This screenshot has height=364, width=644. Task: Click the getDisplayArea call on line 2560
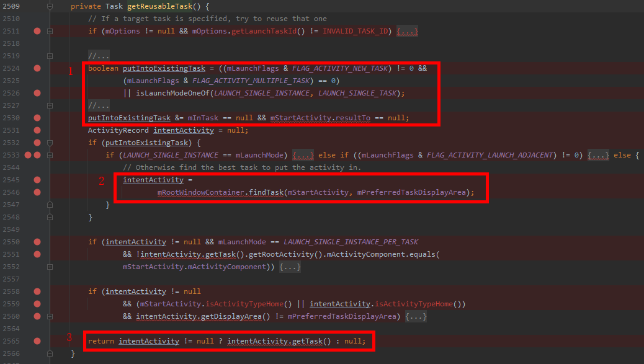tap(231, 316)
